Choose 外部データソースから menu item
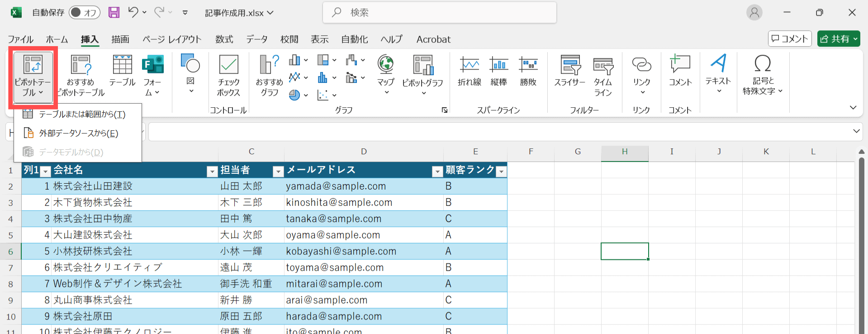 tap(78, 133)
